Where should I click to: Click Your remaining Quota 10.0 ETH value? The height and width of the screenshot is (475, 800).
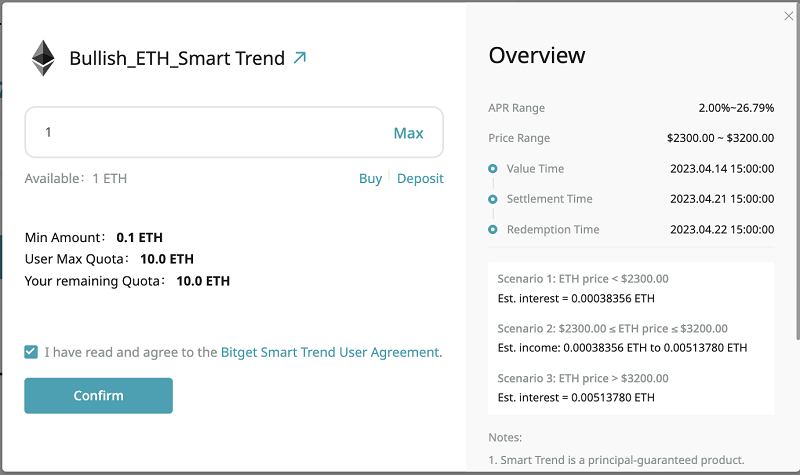click(x=203, y=281)
